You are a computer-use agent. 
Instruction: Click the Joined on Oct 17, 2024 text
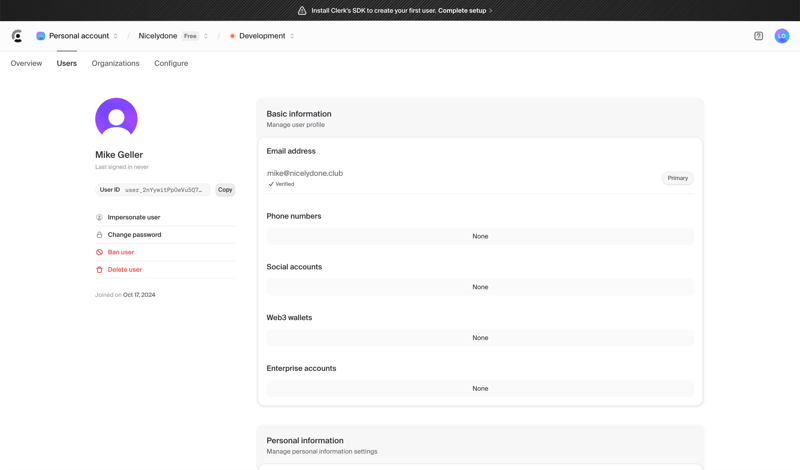point(125,295)
